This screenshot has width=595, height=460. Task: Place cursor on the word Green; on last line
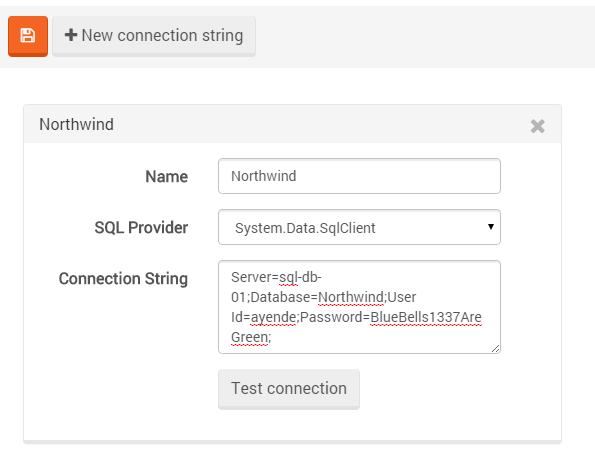[x=251, y=337]
